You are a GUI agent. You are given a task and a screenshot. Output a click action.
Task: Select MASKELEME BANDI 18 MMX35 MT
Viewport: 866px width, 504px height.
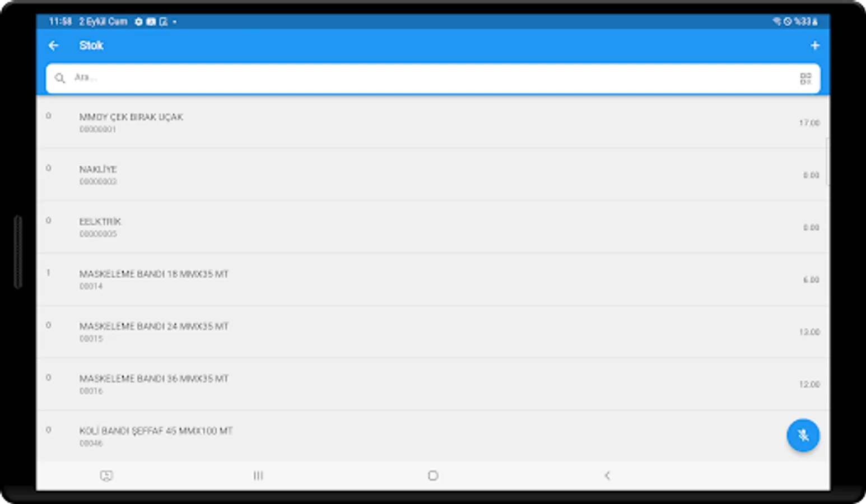pyautogui.click(x=433, y=279)
